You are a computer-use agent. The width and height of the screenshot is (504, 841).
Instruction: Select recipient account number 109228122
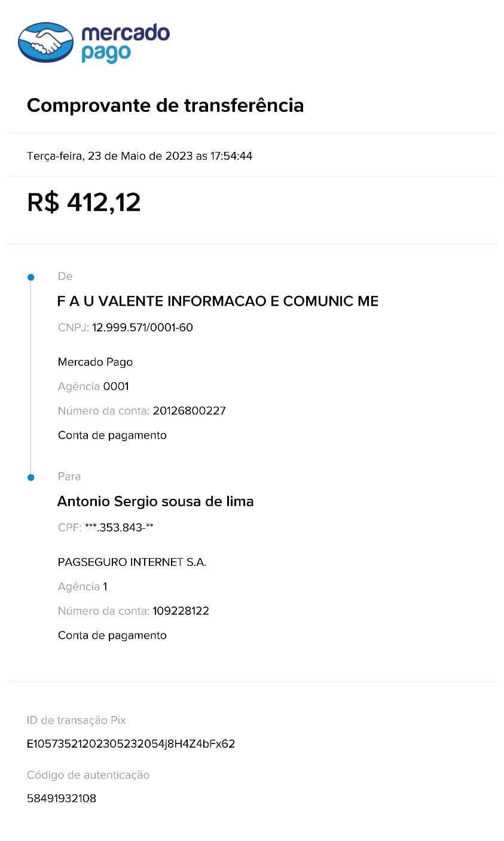[x=181, y=611]
